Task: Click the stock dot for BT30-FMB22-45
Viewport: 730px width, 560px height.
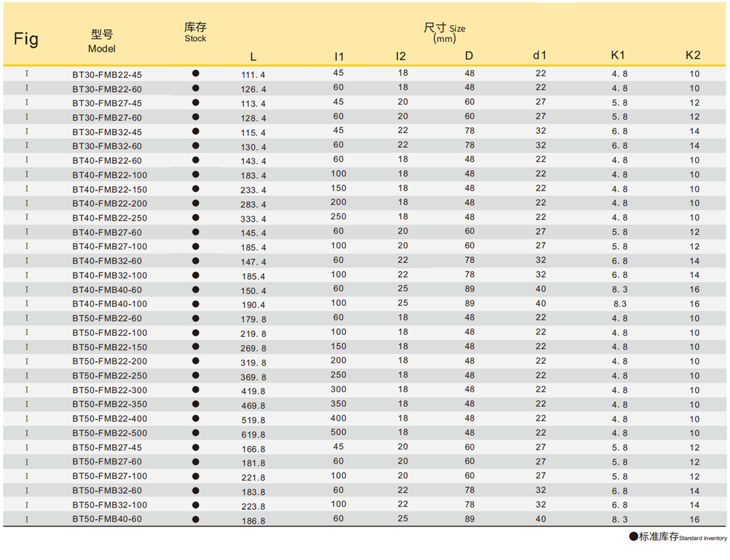Action: pos(196,74)
